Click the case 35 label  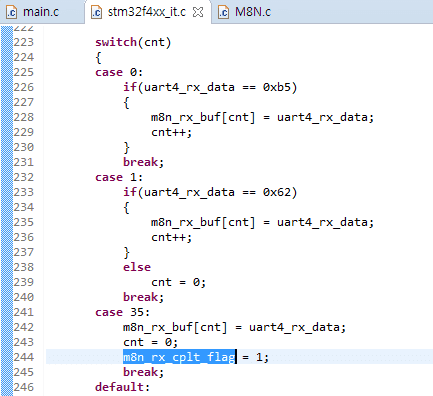[122, 312]
